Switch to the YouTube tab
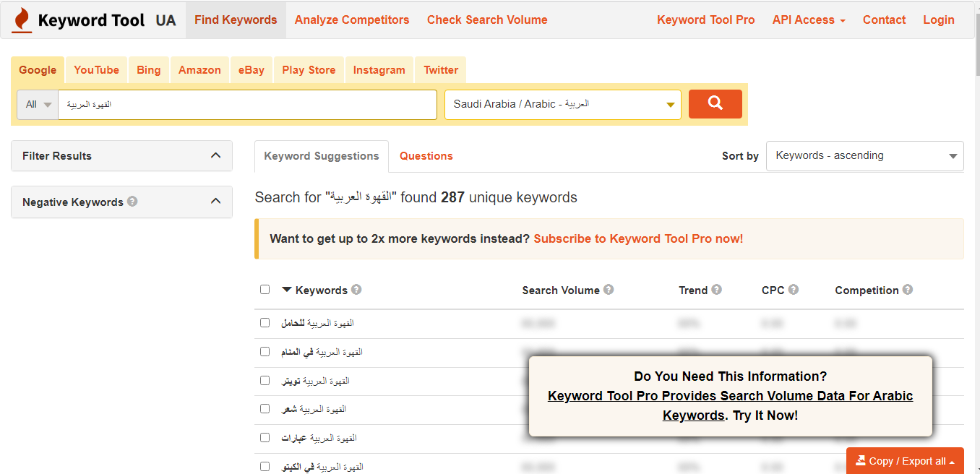This screenshot has width=980, height=474. 96,70
